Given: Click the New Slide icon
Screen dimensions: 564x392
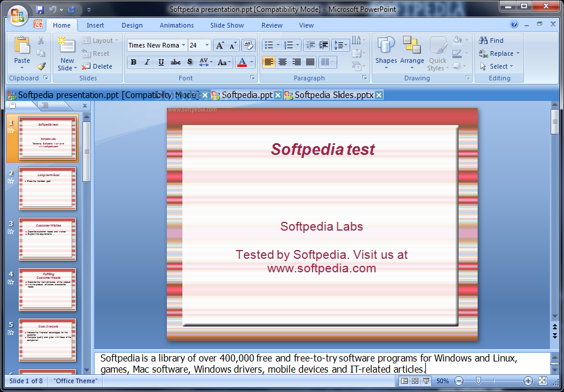Looking at the screenshot, I should pos(67,46).
